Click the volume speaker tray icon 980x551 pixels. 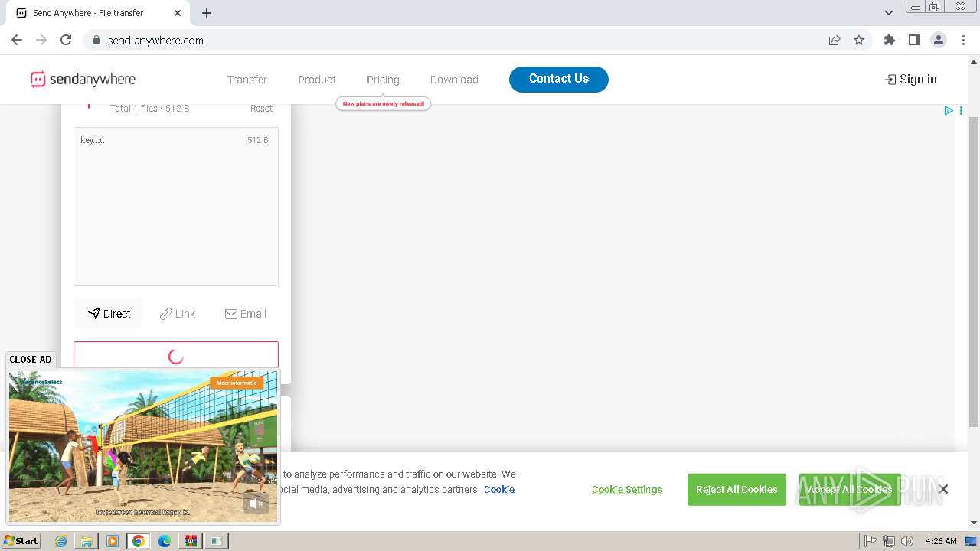(x=907, y=541)
